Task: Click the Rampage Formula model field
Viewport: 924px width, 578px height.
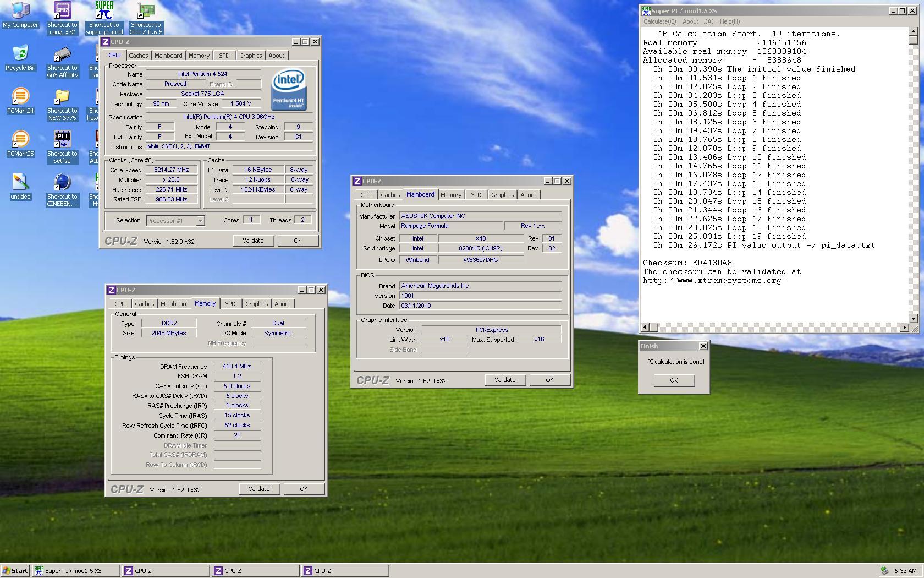Action: pyautogui.click(x=451, y=226)
